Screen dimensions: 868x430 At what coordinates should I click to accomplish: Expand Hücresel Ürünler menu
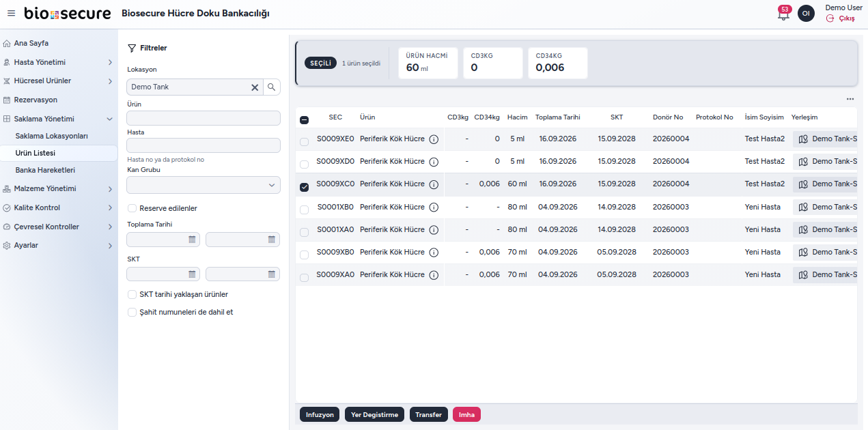(59, 81)
